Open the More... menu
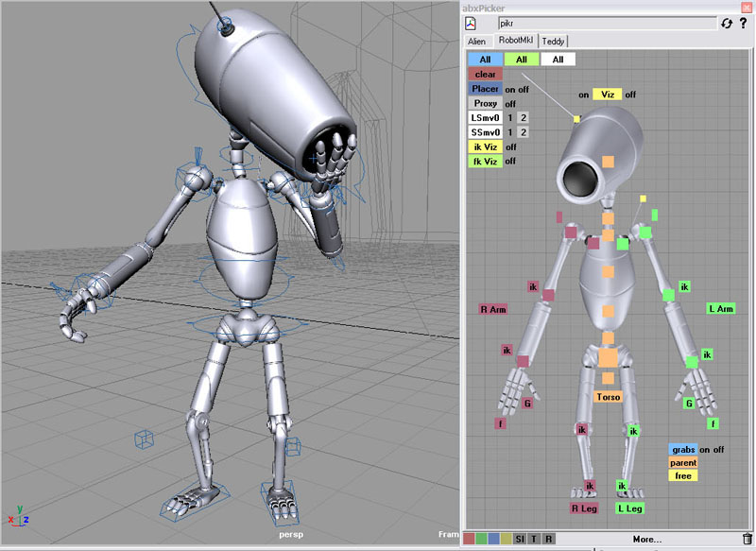This screenshot has width=756, height=551. [x=647, y=540]
